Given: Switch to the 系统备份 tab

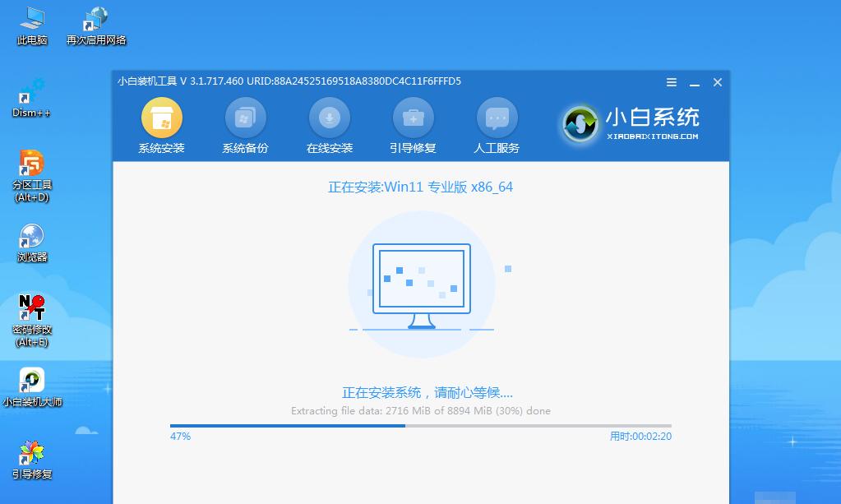Looking at the screenshot, I should click(245, 126).
